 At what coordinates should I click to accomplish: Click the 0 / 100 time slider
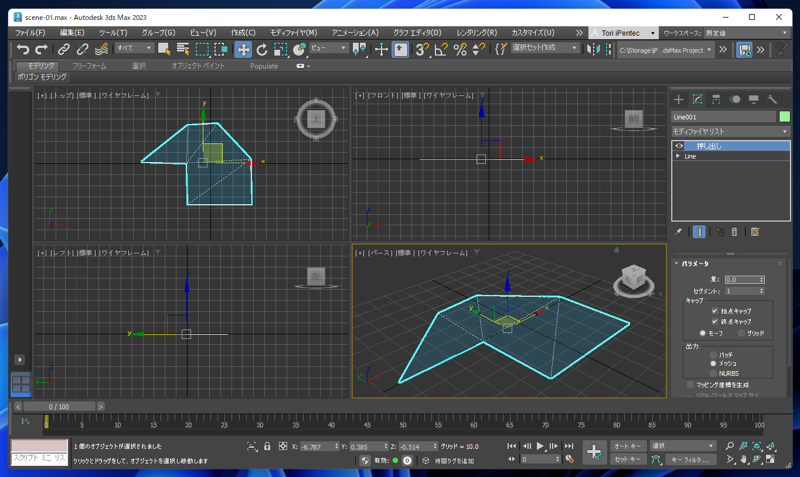(59, 407)
